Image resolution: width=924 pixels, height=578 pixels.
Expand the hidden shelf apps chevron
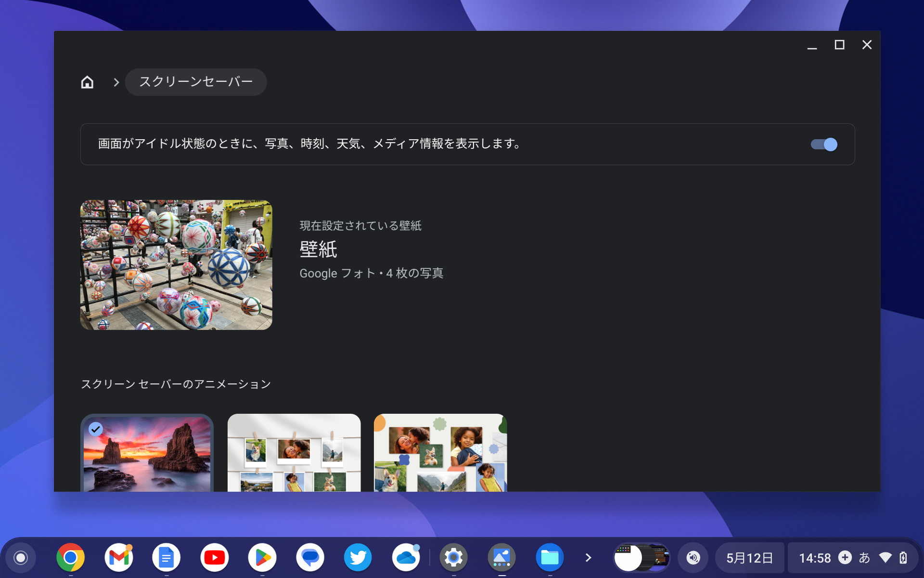pos(588,557)
